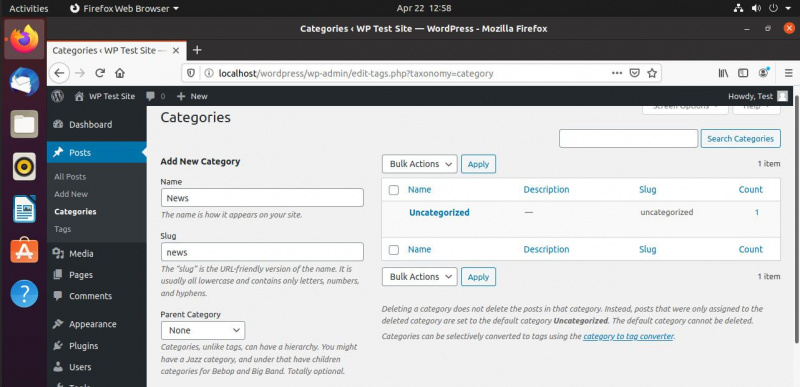Show the sidebars icon in the toolbar

coord(743,73)
